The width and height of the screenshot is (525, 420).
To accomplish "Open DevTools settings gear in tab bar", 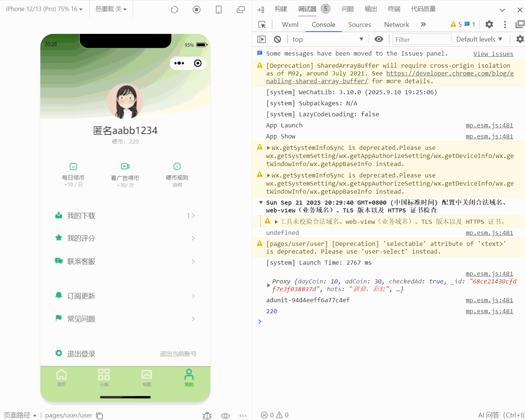I will tap(489, 24).
